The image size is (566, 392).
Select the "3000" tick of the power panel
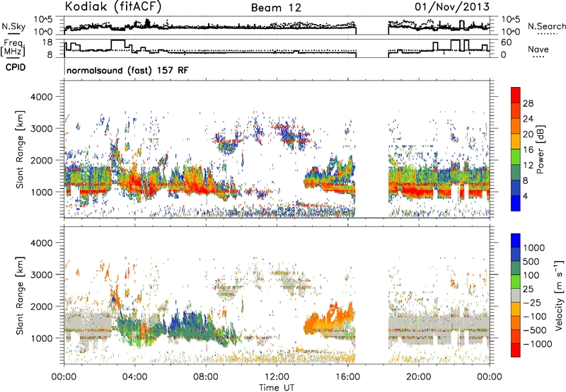(40, 129)
